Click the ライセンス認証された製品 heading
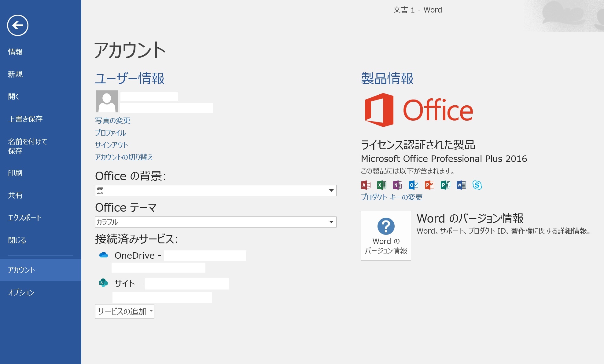 [418, 145]
